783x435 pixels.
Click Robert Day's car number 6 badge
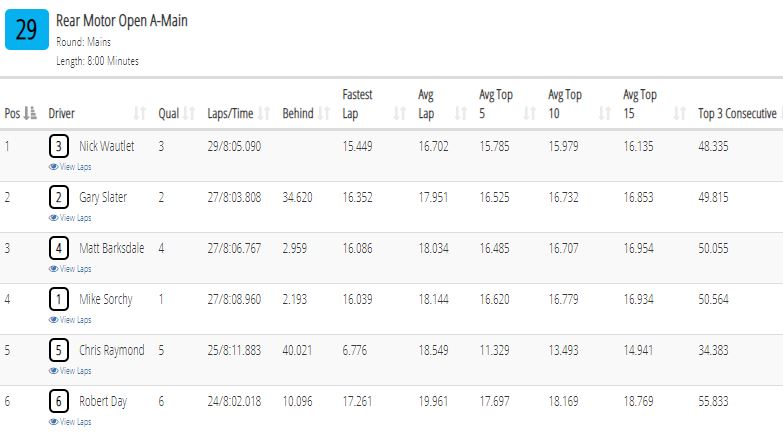[x=59, y=401]
